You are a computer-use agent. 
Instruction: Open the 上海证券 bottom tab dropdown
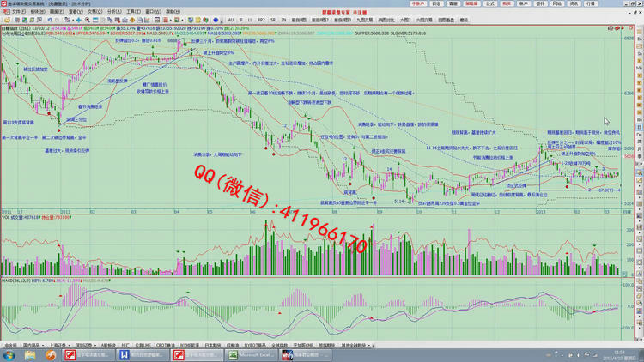[x=69, y=346]
